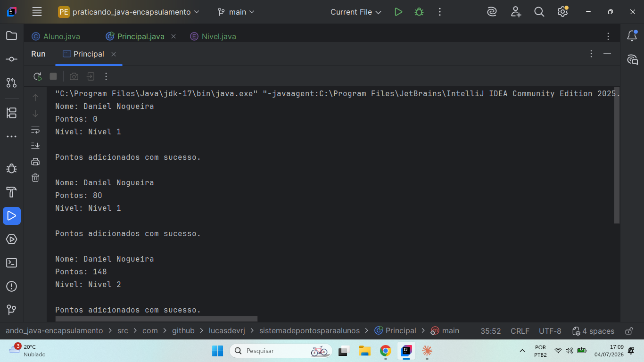Open the Debug tool window
This screenshot has height=362, width=644.
pyautogui.click(x=12, y=169)
